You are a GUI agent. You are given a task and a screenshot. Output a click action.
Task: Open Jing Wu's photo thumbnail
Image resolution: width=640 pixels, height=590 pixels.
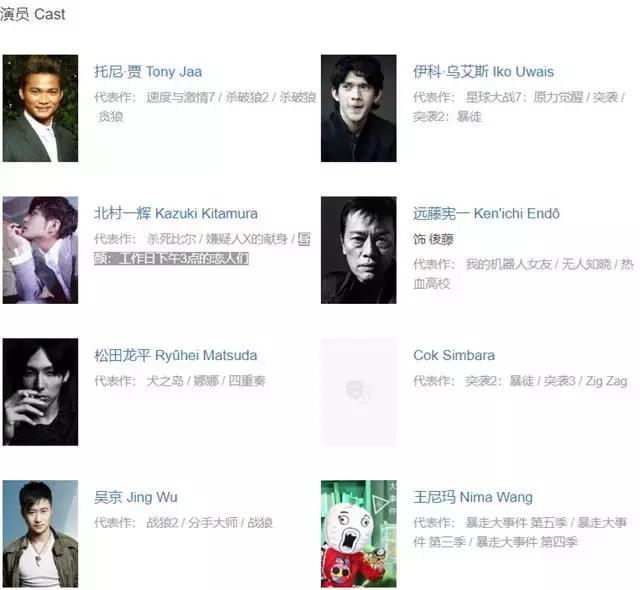(40, 534)
